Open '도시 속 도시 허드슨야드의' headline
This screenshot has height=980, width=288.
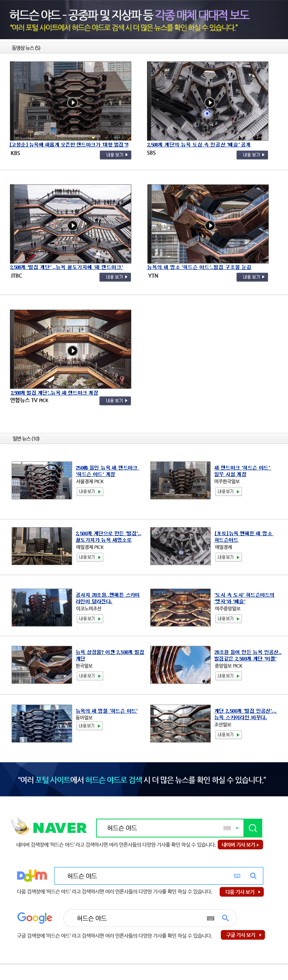(244, 598)
